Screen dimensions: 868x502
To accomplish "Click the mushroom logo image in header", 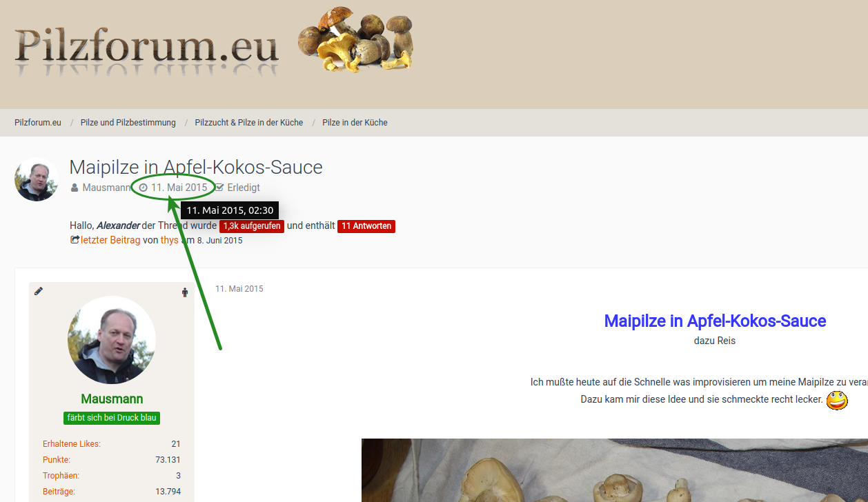I will [355, 40].
